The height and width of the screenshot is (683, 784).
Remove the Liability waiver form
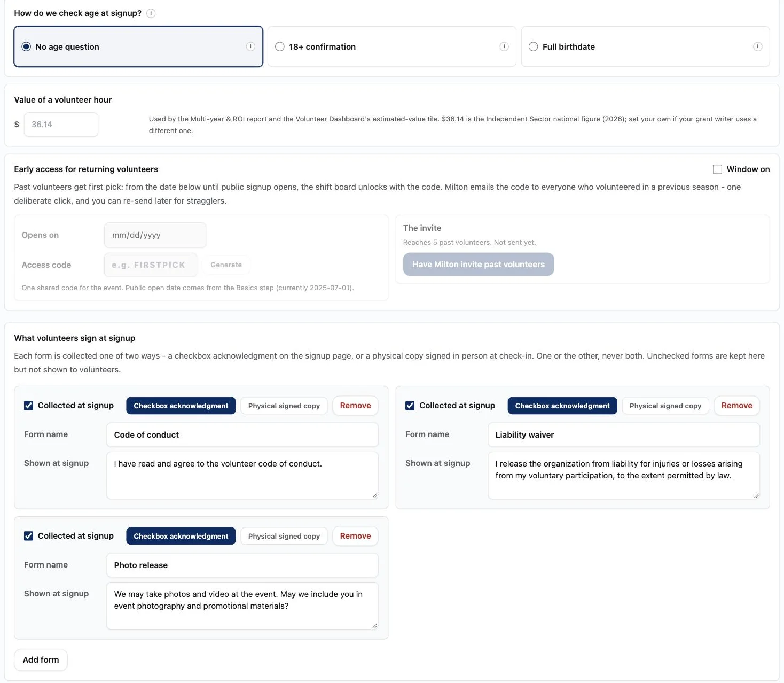[736, 406]
